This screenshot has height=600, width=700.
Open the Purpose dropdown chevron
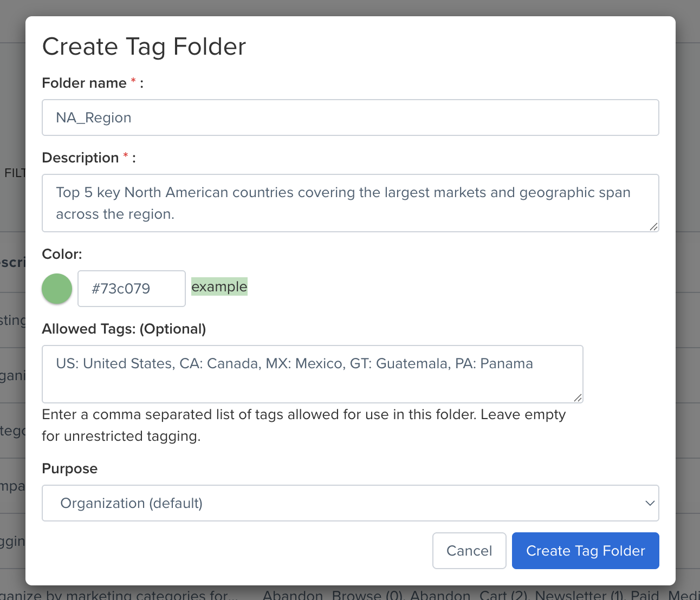pos(650,503)
